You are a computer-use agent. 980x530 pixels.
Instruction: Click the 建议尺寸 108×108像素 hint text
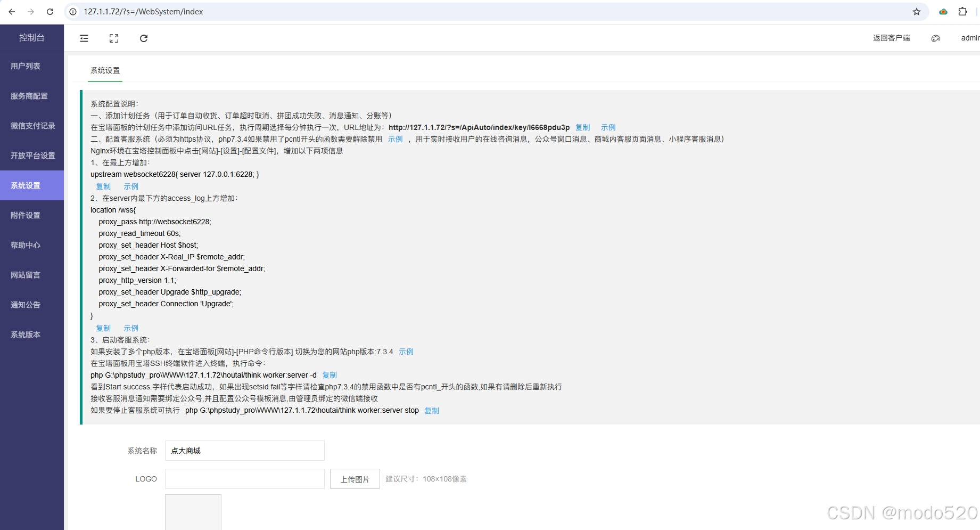(x=426, y=479)
